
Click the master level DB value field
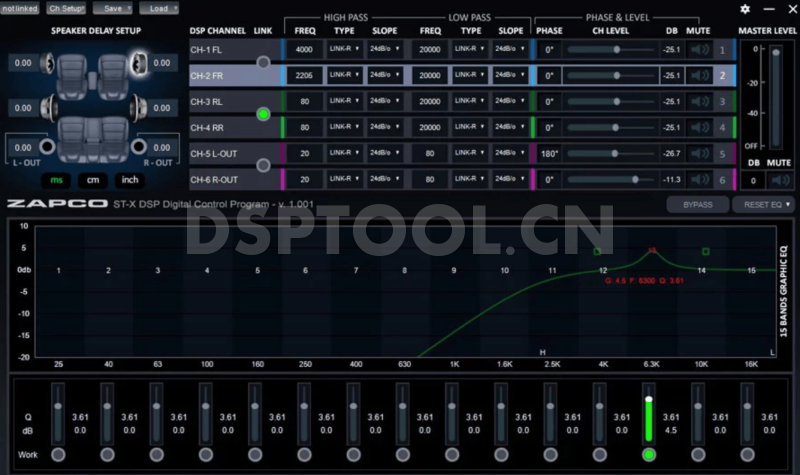(753, 180)
